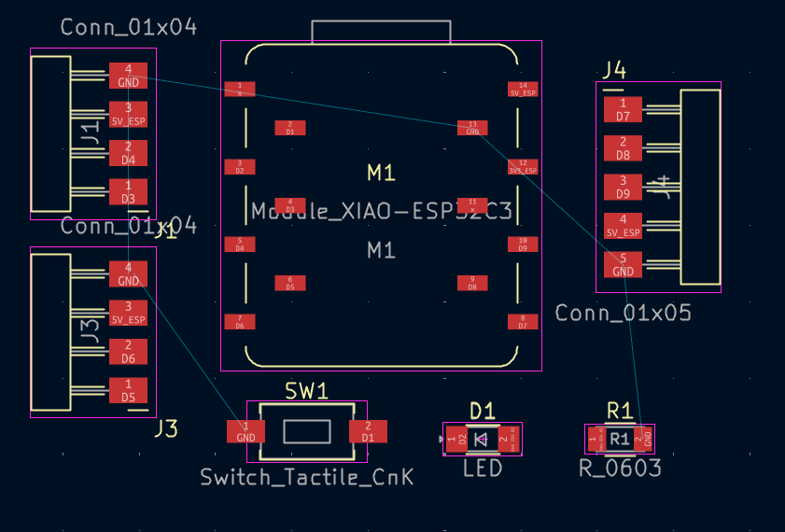Click pad 2 on LED D1
The height and width of the screenshot is (532, 785).
[509, 440]
